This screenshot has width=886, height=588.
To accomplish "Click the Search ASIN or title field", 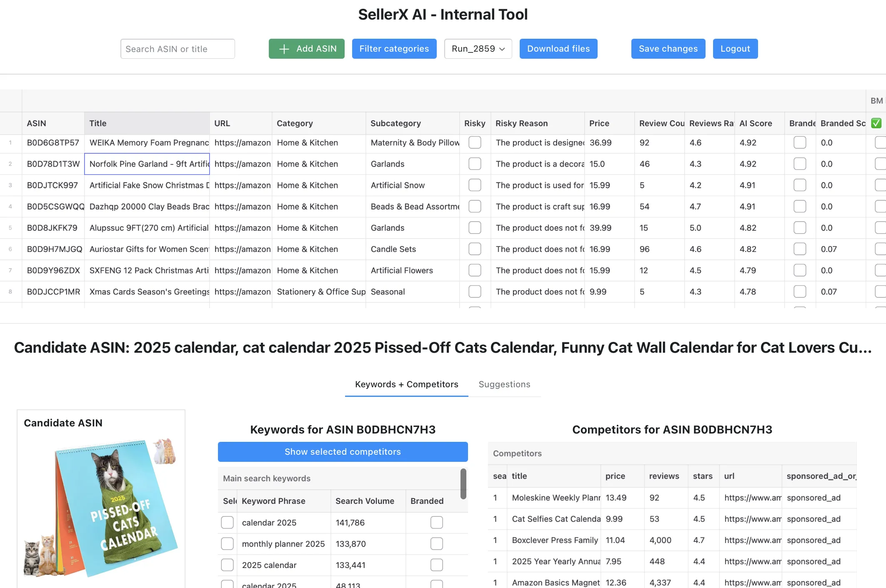I will [178, 49].
